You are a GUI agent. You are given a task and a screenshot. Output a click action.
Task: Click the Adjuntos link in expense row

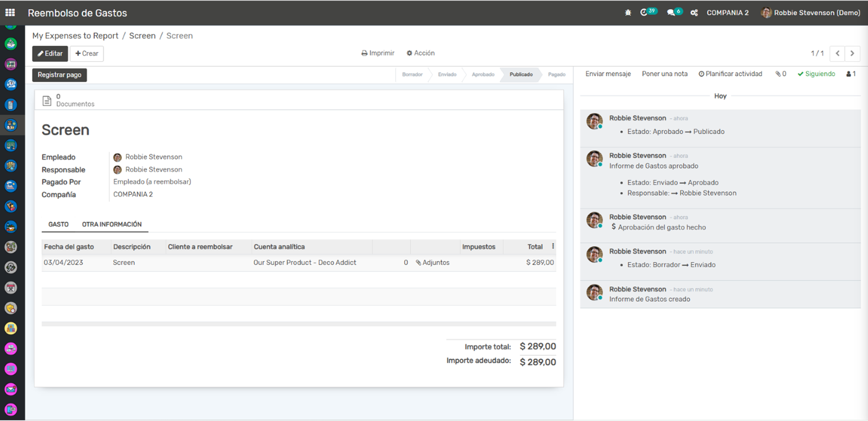pyautogui.click(x=433, y=263)
